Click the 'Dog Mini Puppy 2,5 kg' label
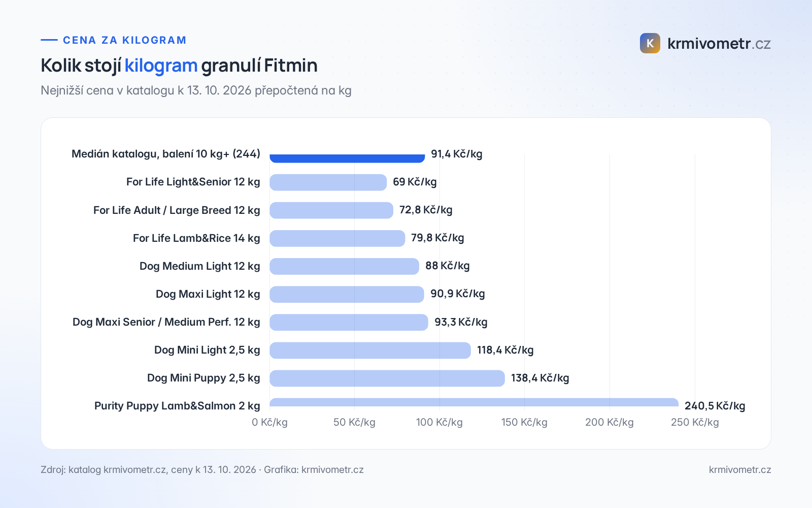Image resolution: width=812 pixels, height=508 pixels. tap(204, 378)
